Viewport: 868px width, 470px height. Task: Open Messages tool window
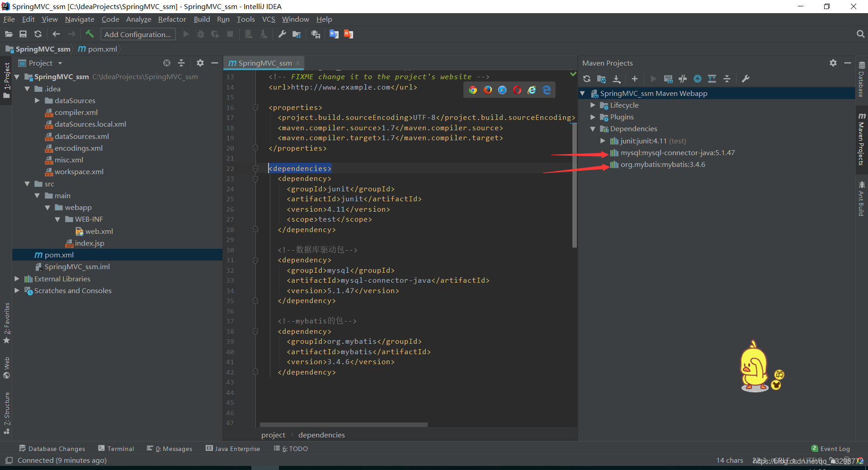tap(170, 448)
